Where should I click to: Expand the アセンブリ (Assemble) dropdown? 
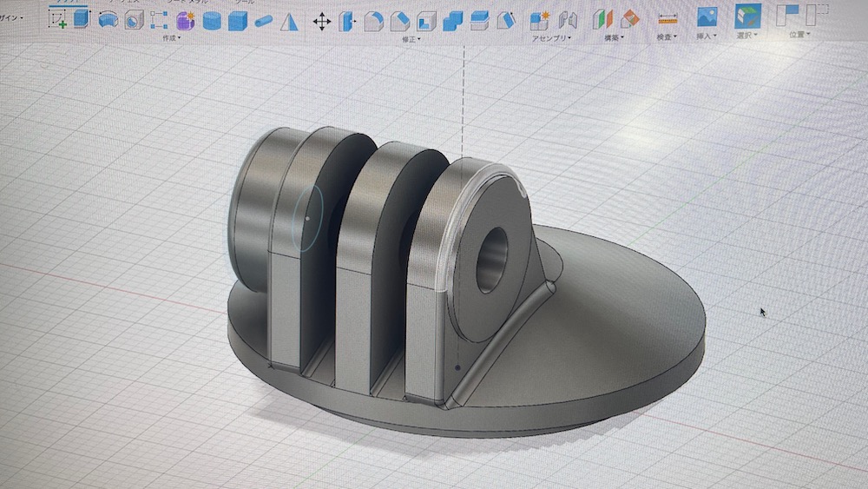551,38
